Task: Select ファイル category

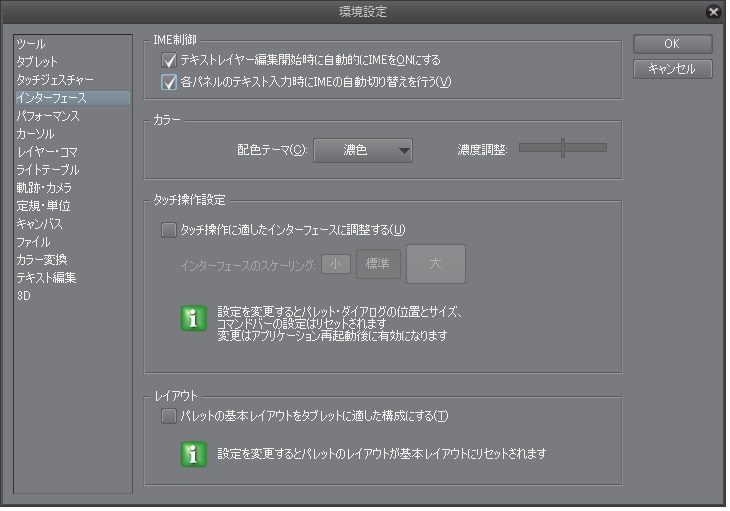Action: [x=72, y=242]
